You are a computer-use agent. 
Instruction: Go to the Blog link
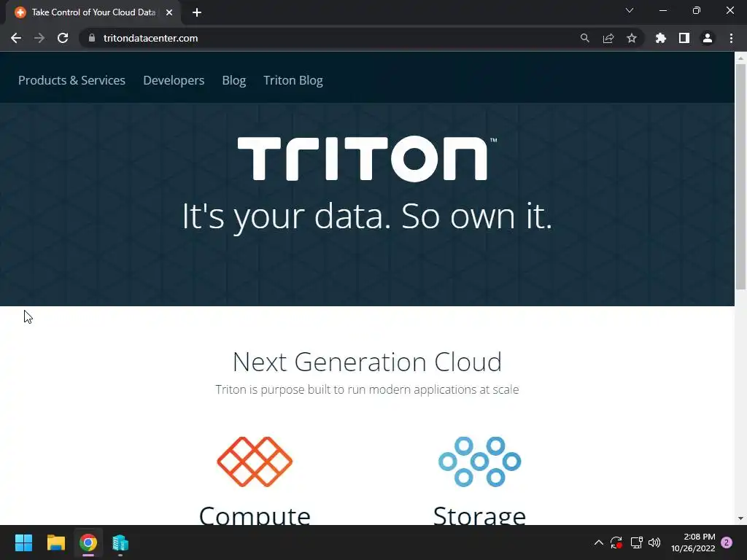234,80
